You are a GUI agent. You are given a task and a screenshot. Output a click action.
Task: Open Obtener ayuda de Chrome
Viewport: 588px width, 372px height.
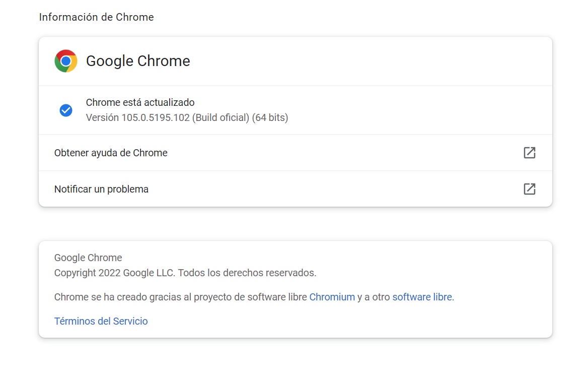(x=295, y=153)
